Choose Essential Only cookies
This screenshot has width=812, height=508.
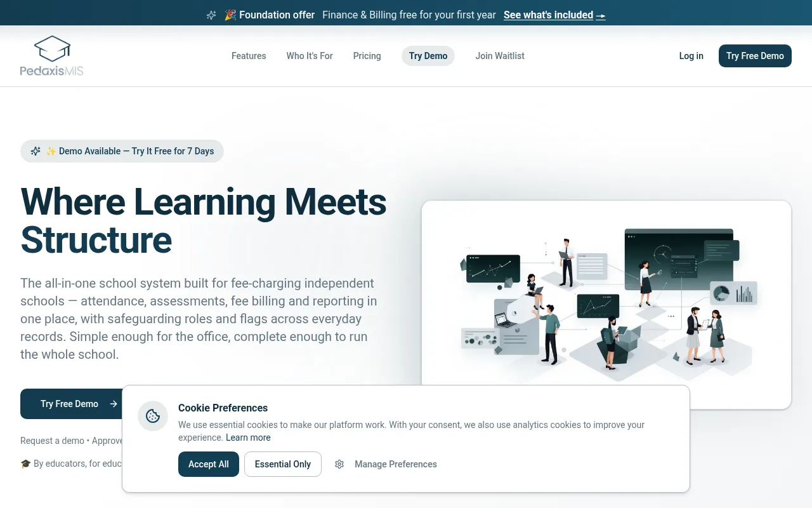283,464
